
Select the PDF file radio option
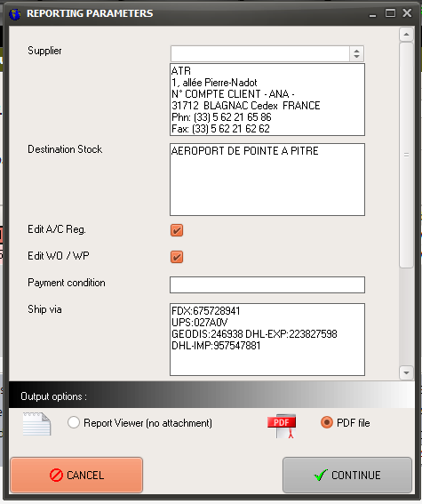point(327,422)
